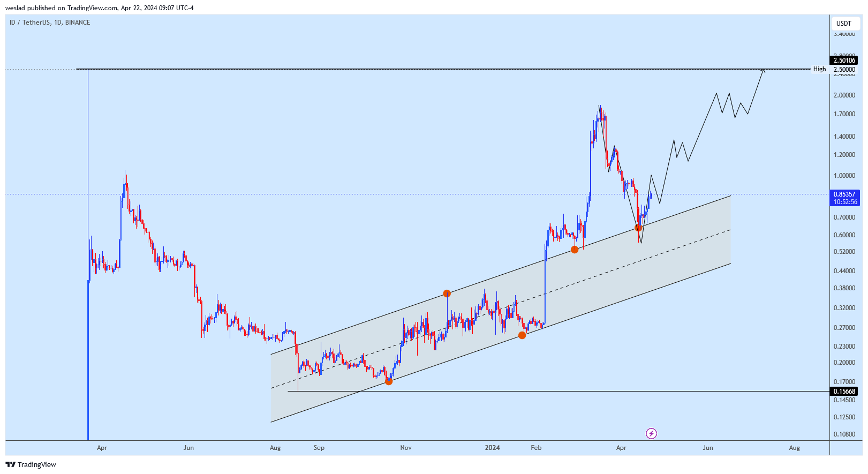Click the 0.52000 price axis label

click(x=844, y=252)
